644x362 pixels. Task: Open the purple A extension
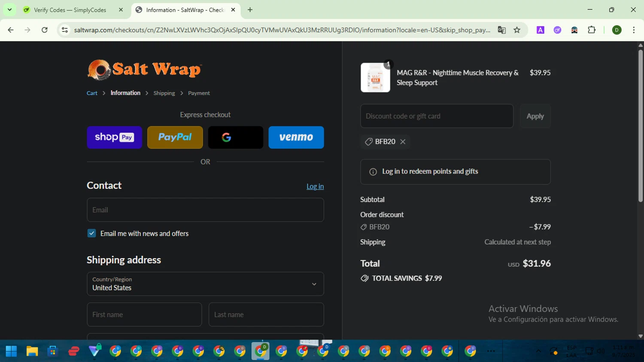tap(541, 30)
